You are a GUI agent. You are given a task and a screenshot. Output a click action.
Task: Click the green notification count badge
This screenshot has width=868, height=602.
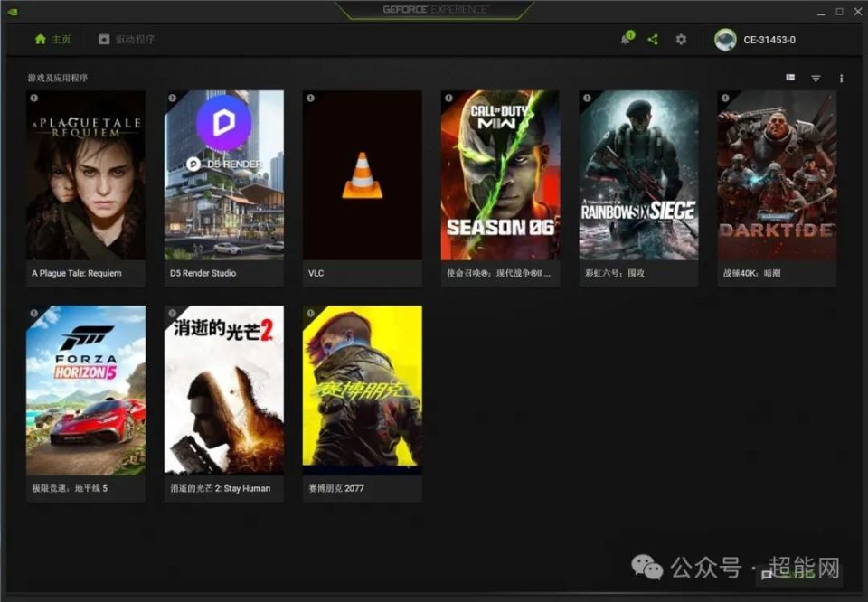coord(631,34)
